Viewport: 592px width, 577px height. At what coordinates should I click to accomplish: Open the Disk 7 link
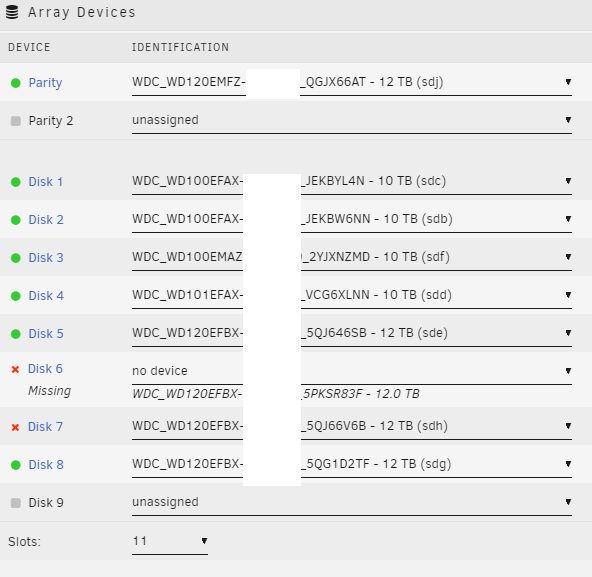(x=45, y=427)
